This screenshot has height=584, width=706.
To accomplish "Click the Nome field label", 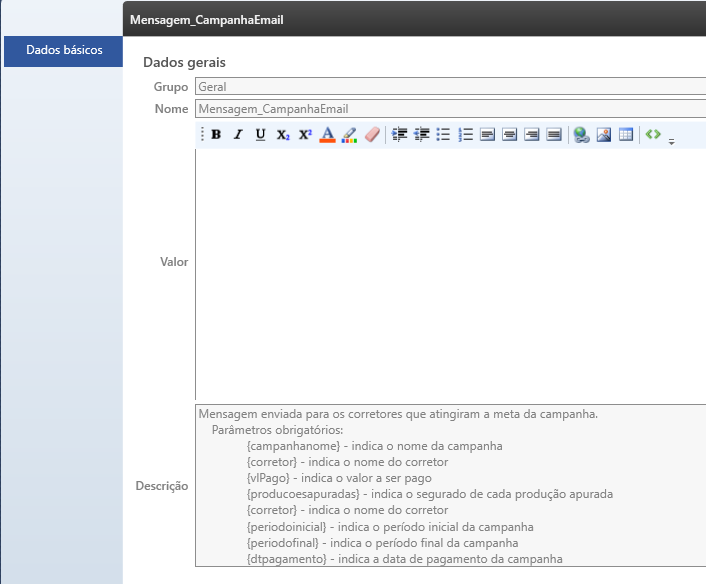I will (171, 109).
